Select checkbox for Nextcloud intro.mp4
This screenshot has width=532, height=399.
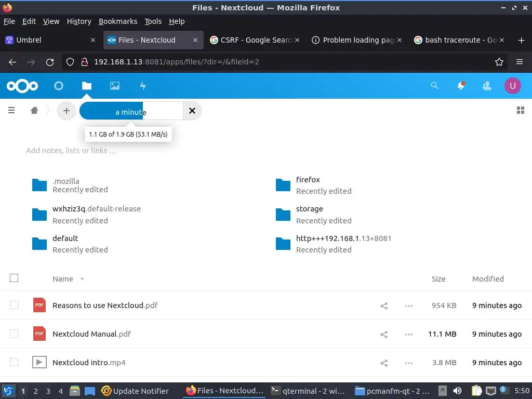pyautogui.click(x=14, y=362)
